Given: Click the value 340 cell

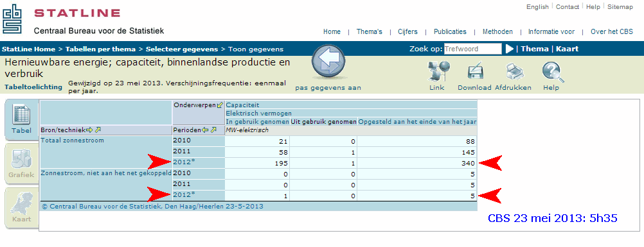Looking at the screenshot, I should tap(417, 163).
